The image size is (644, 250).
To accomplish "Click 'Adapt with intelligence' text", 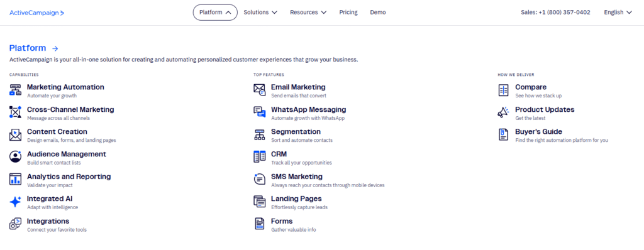I will point(53,207).
